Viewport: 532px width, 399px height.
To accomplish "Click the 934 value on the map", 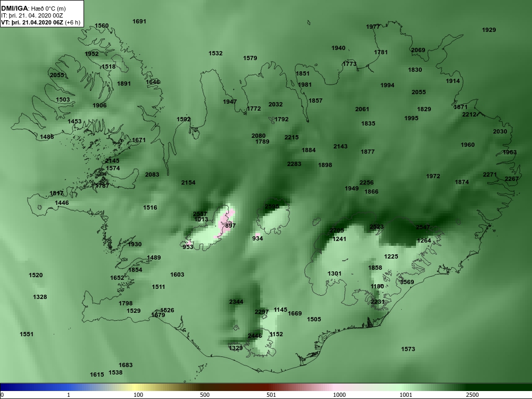I will click(257, 238).
